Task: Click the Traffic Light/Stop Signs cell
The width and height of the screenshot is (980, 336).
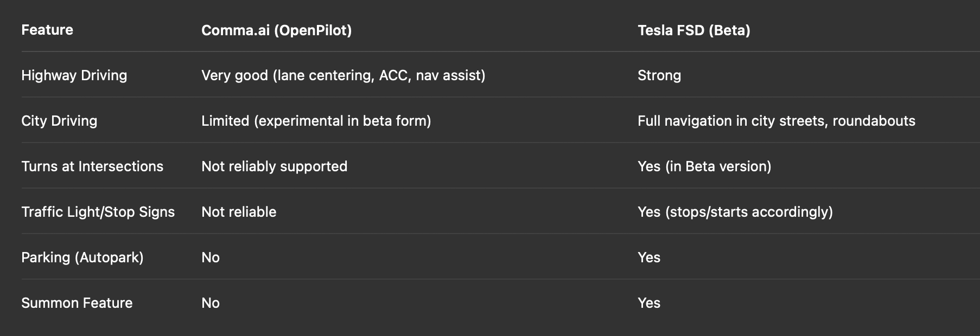Action: point(98,212)
